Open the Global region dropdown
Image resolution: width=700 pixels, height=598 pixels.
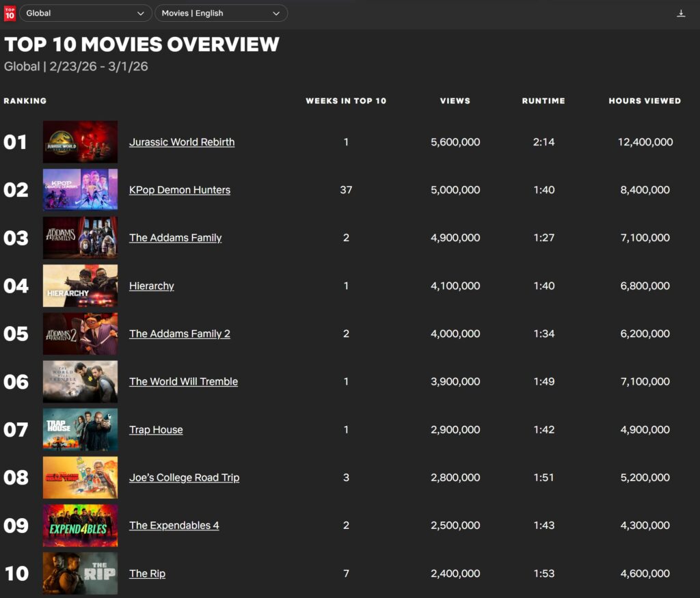85,13
